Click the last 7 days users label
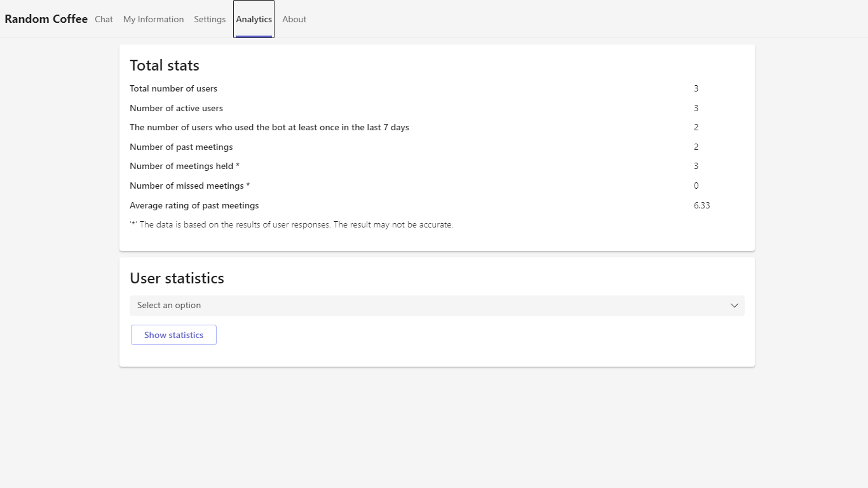 (269, 127)
